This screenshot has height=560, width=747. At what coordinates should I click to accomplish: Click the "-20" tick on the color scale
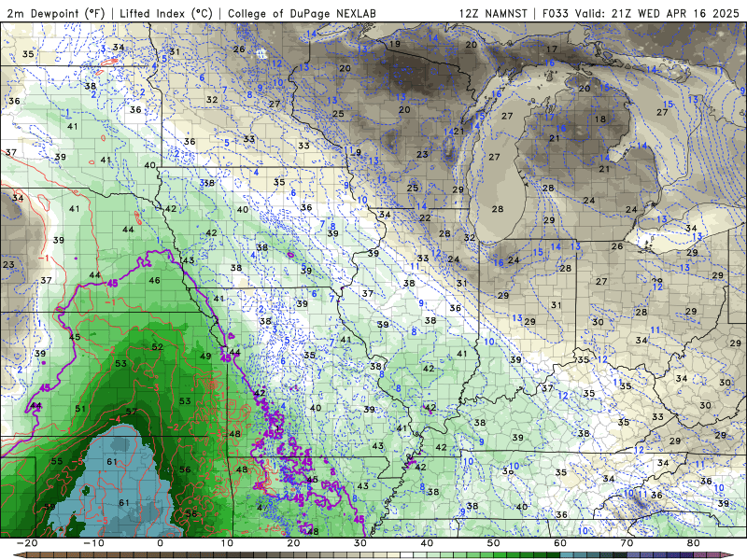pyautogui.click(x=27, y=543)
